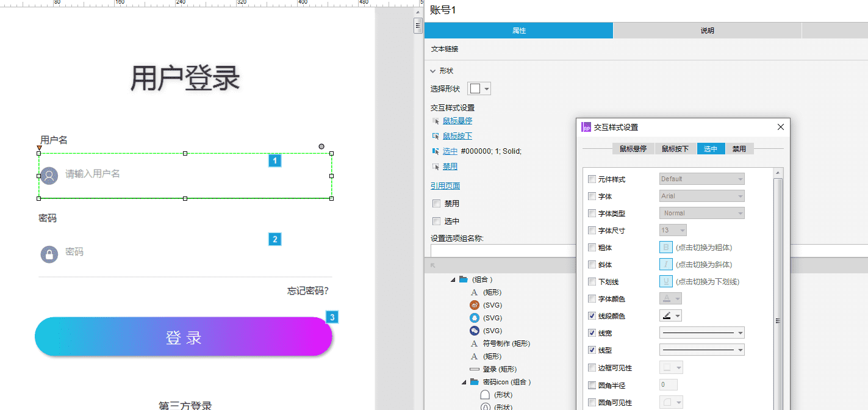
Task: Uncheck the 线宽 checkbox
Action: click(x=592, y=333)
